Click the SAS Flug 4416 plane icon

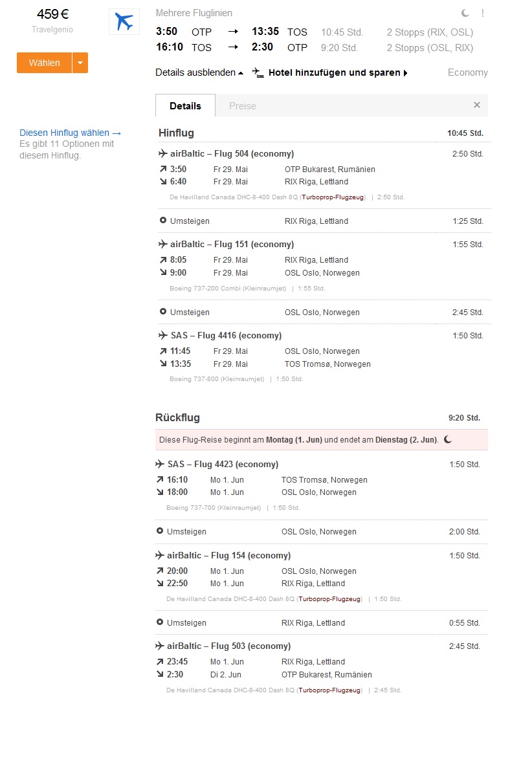(163, 335)
